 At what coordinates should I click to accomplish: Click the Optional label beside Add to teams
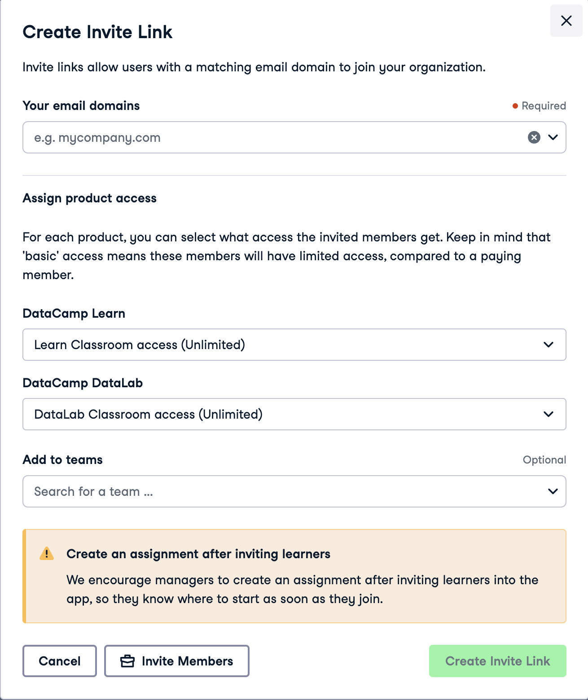(x=544, y=460)
